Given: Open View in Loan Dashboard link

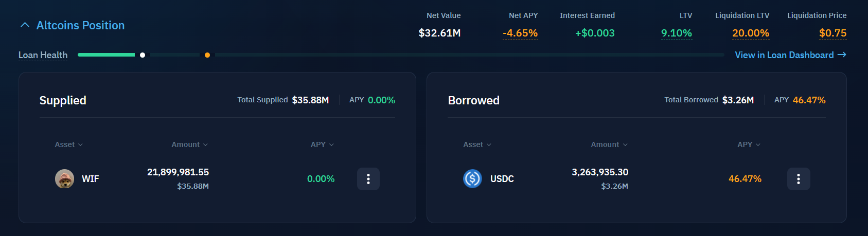Looking at the screenshot, I should pos(784,55).
